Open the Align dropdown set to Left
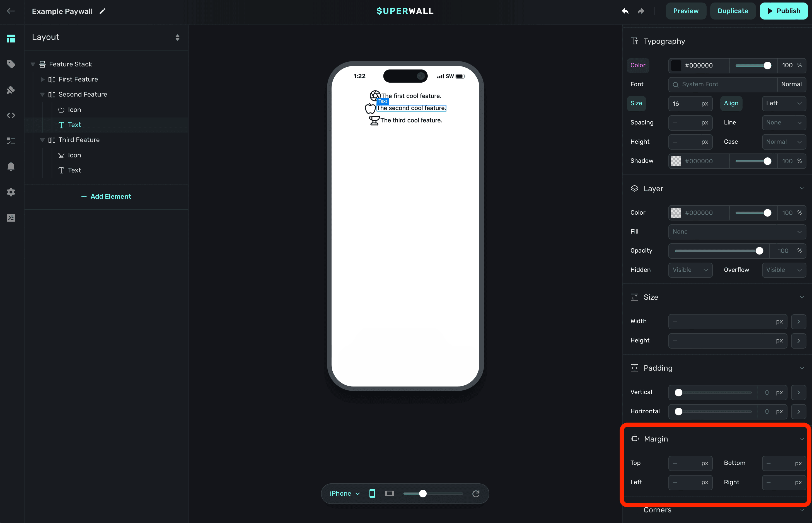The height and width of the screenshot is (523, 812). (x=784, y=103)
